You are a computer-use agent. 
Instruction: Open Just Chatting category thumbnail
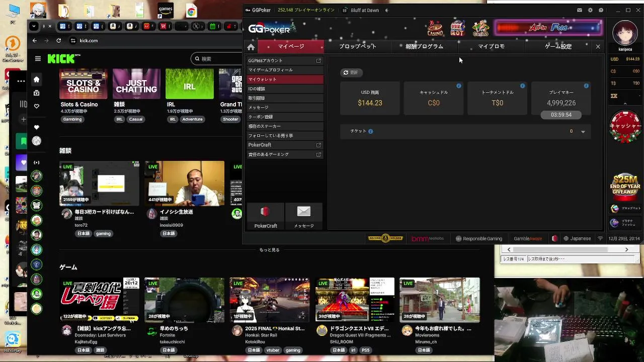click(x=136, y=84)
